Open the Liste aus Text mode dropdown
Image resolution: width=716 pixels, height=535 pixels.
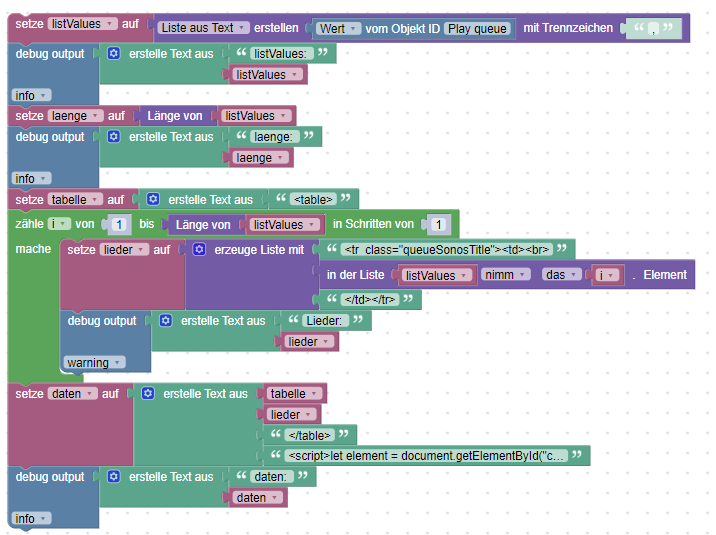point(204,28)
